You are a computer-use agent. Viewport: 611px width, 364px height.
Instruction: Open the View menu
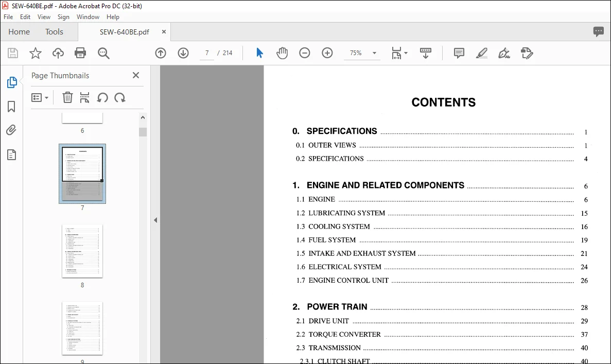point(44,17)
